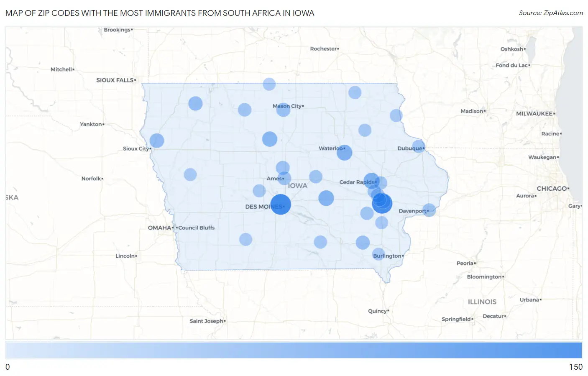The image size is (588, 376).
Task: Click the bubble over Mason City
Action: tap(283, 110)
